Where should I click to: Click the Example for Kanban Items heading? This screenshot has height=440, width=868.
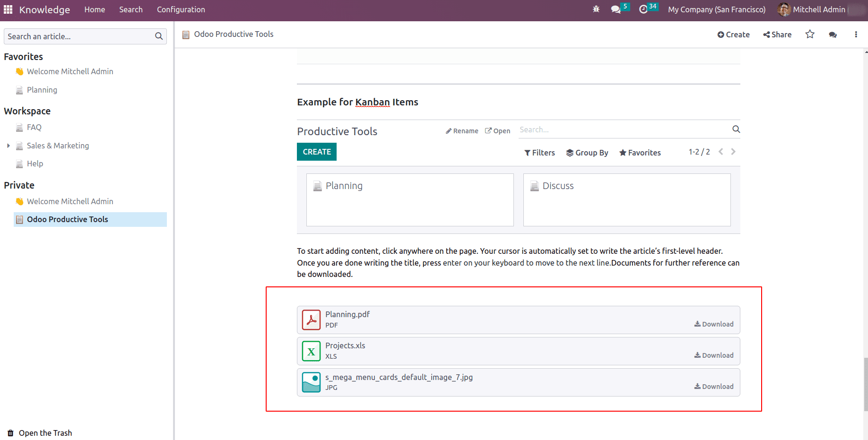pos(357,102)
